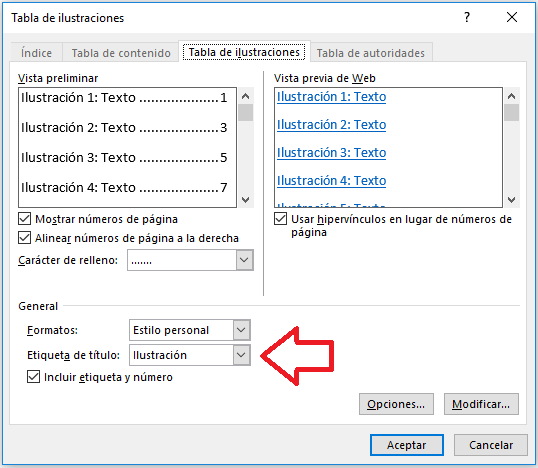Uncheck Alinear números de página a la derecha
The height and width of the screenshot is (468, 538).
pyautogui.click(x=24, y=238)
